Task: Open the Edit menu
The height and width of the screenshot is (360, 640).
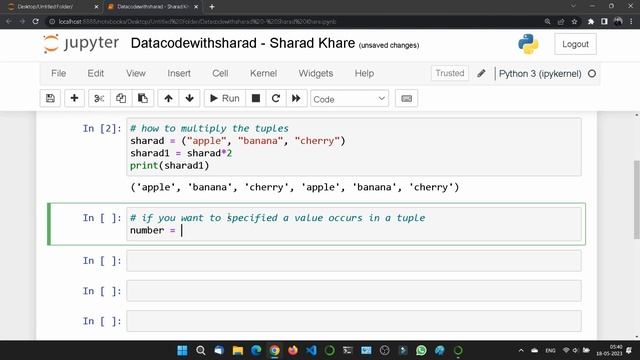Action: (96, 73)
